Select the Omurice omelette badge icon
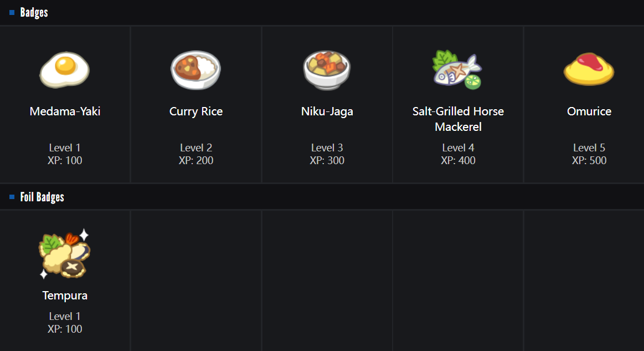Screen dimensions: 644x351 point(589,69)
